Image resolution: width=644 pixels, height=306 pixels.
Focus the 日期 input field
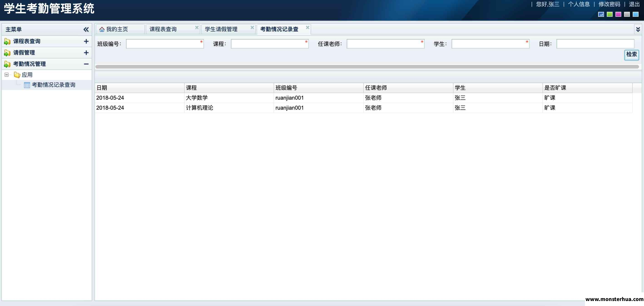pos(595,44)
